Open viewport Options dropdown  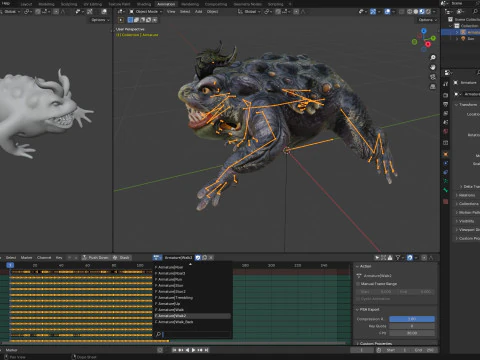(x=427, y=20)
